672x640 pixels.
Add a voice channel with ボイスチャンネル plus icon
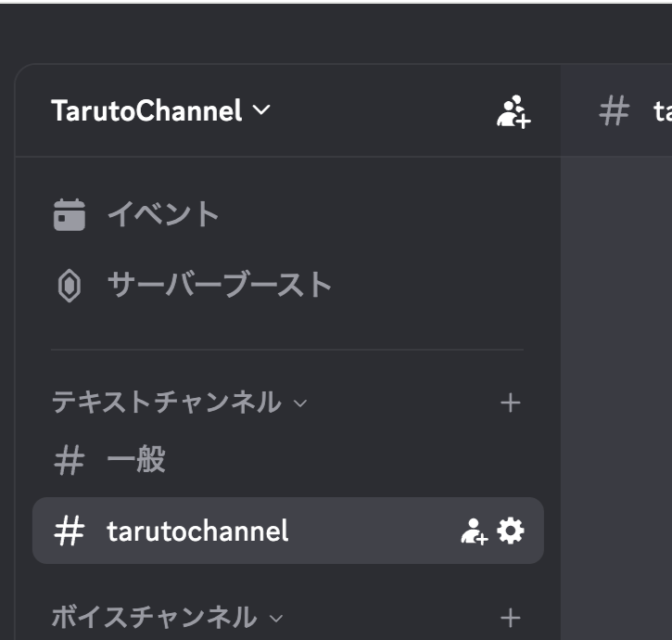pyautogui.click(x=510, y=617)
